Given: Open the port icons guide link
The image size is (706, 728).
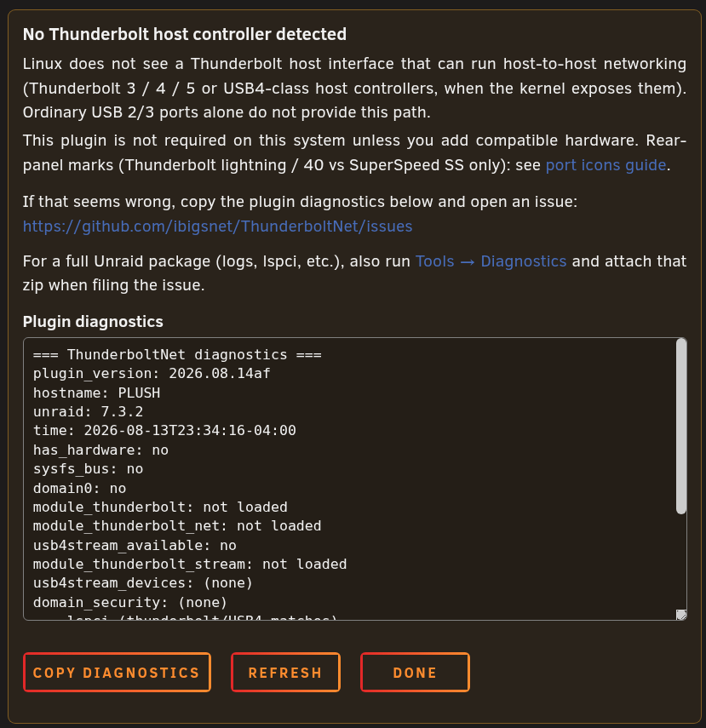Looking at the screenshot, I should [606, 165].
